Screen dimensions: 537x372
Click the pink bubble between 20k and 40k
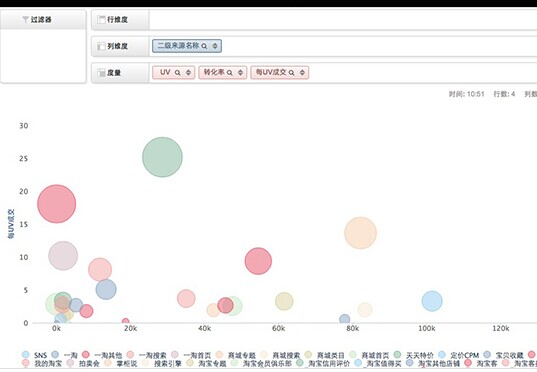[186, 298]
